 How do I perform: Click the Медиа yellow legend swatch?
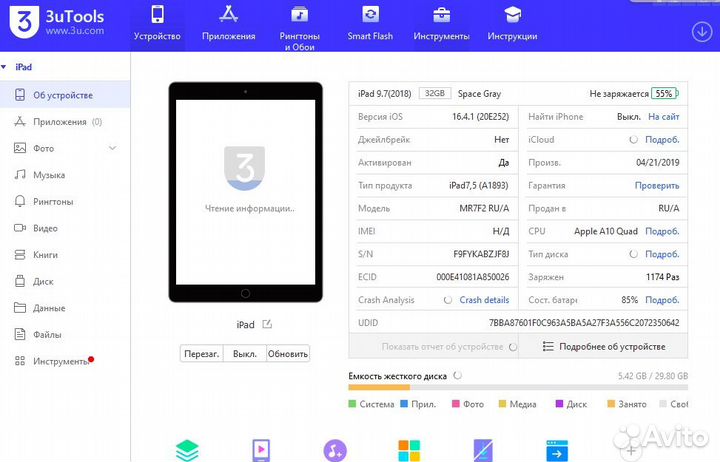502,404
